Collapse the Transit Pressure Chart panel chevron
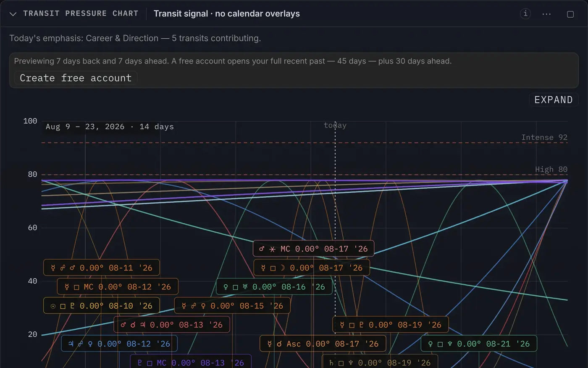The image size is (588, 368). 13,14
